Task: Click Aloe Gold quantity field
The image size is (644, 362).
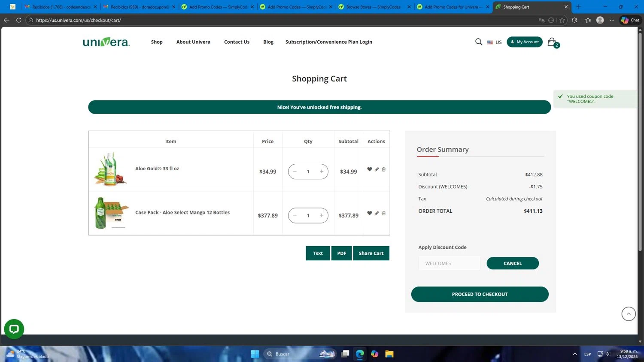Action: (x=308, y=172)
